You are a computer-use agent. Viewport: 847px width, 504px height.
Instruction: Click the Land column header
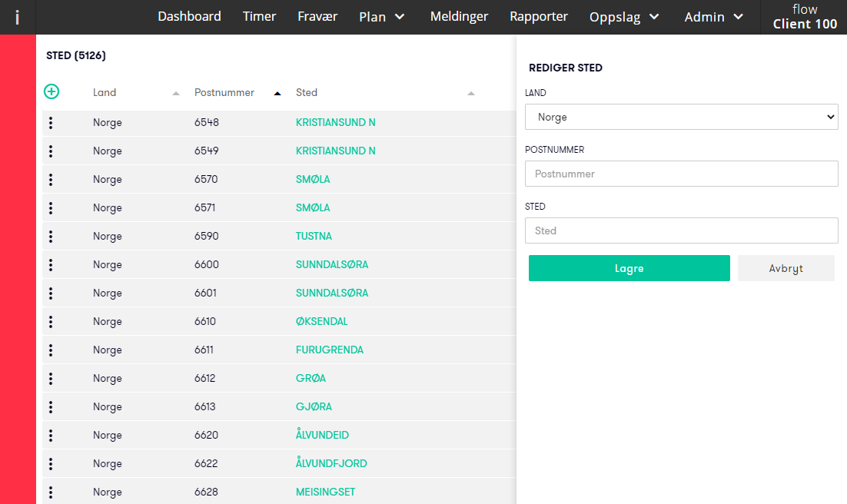click(105, 92)
